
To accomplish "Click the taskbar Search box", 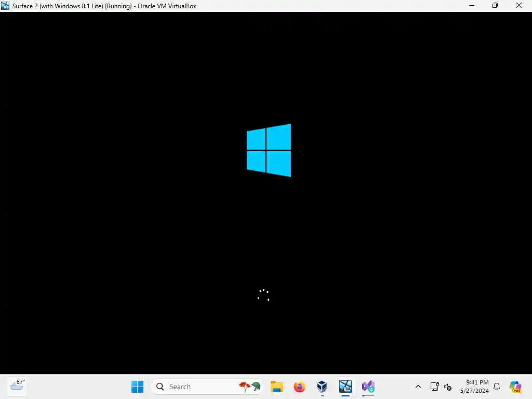I will coord(207,387).
